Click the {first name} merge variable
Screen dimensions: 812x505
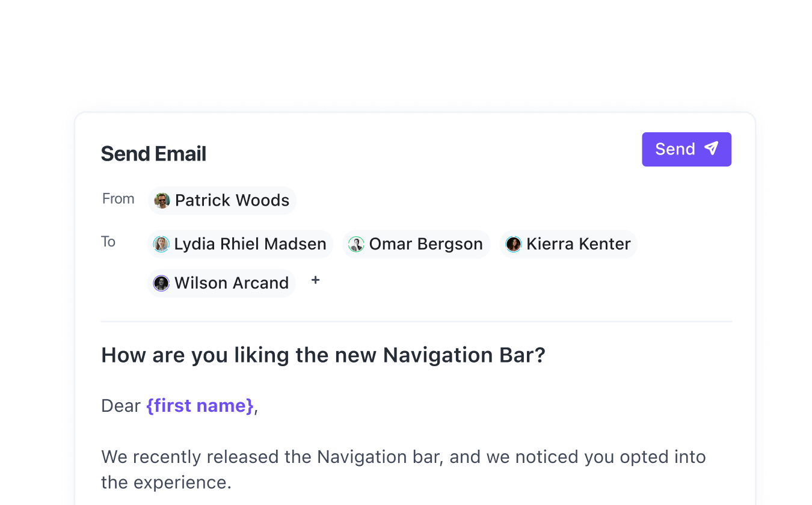[x=200, y=406]
